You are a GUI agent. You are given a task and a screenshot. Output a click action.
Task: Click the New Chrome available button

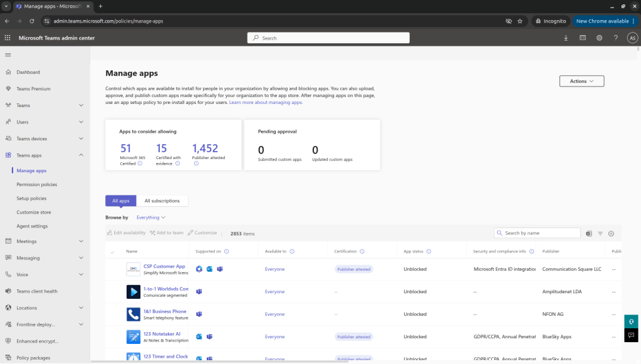click(605, 21)
